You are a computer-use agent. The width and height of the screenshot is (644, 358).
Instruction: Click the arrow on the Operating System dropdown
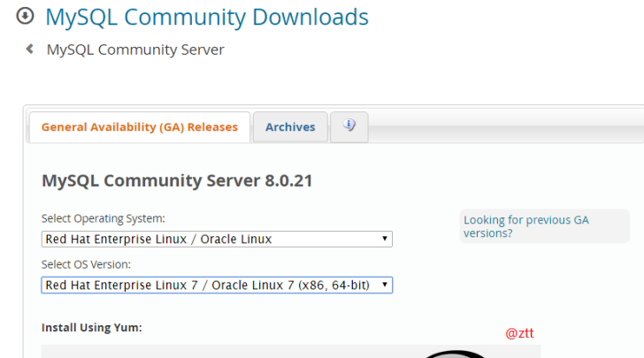[x=385, y=239]
